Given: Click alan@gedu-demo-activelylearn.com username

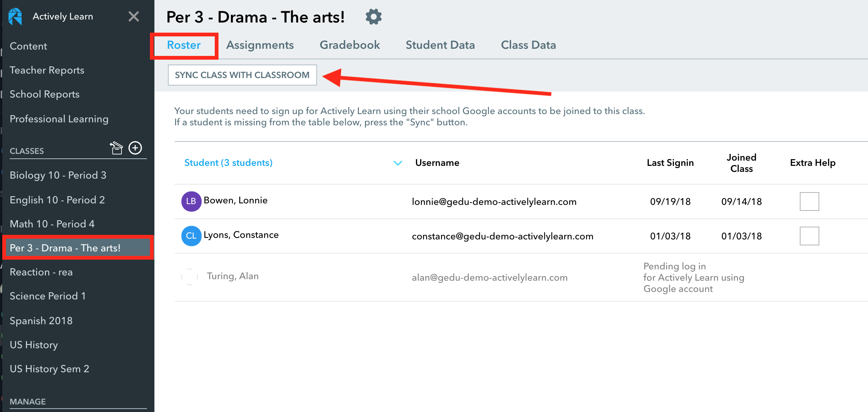Looking at the screenshot, I should tap(489, 278).
